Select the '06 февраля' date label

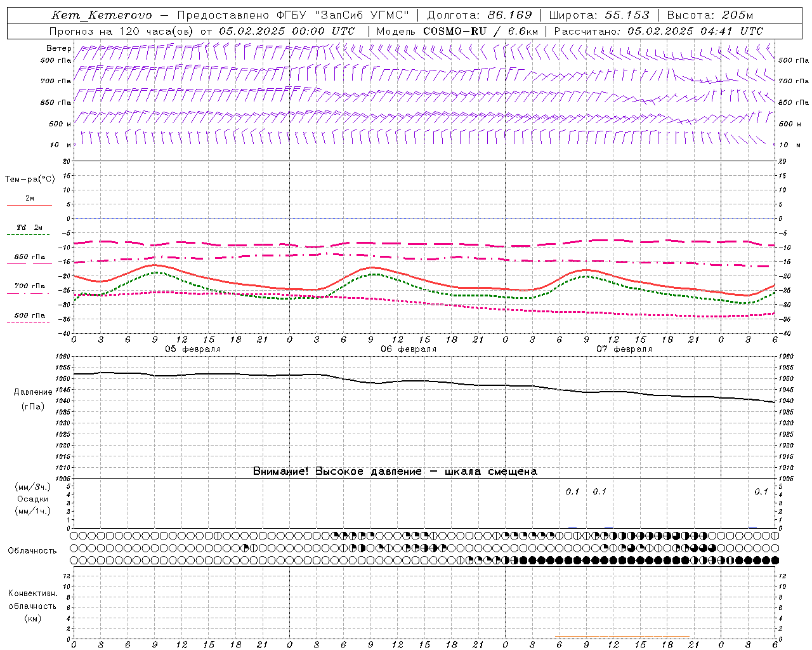[x=409, y=349]
